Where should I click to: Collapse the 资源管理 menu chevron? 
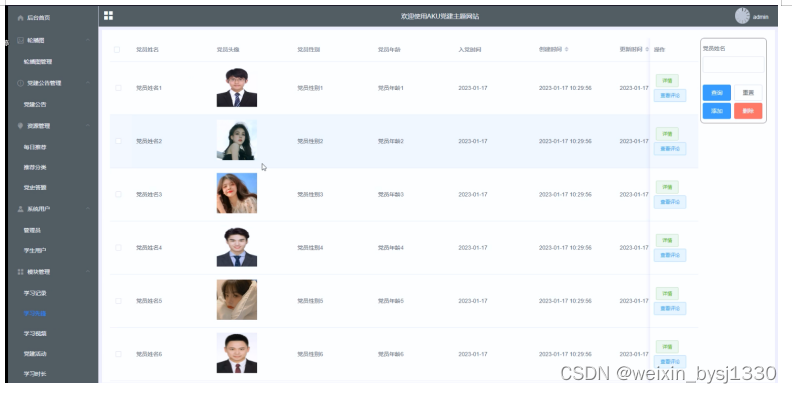click(x=88, y=126)
